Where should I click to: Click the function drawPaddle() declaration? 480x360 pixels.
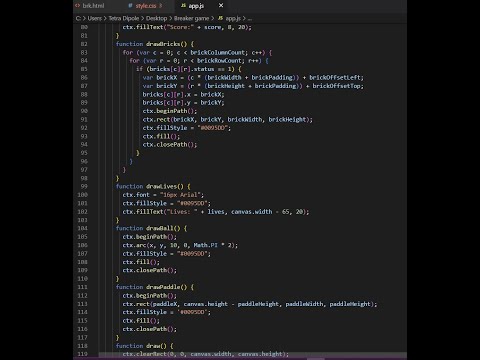coord(155,287)
